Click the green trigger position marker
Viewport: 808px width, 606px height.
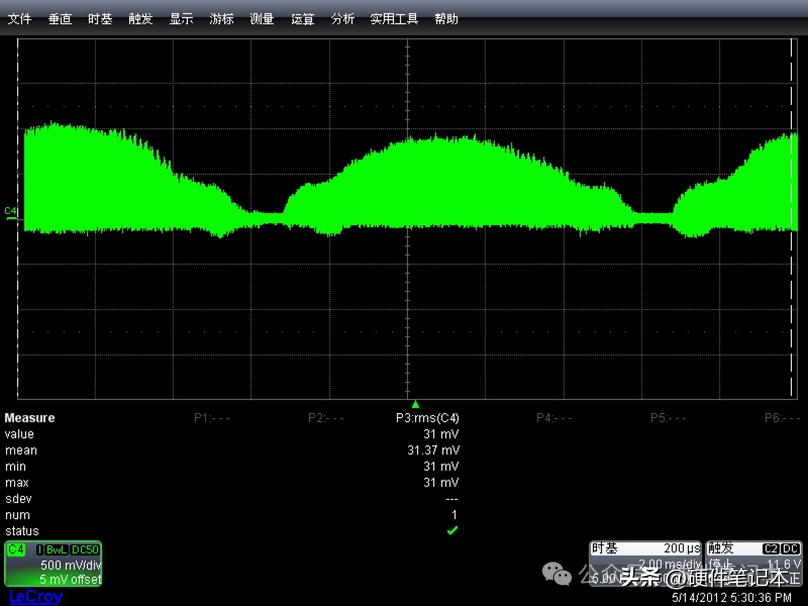[415, 404]
